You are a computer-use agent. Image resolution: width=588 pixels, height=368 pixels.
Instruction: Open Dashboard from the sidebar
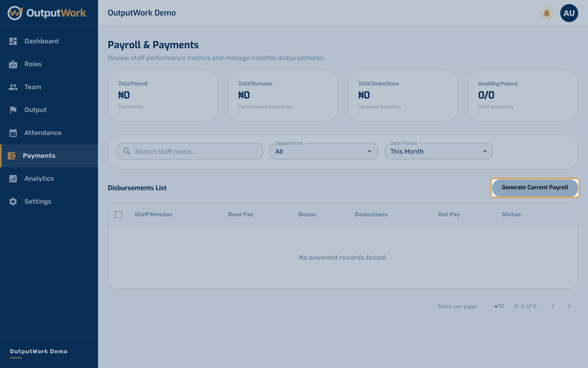pyautogui.click(x=49, y=41)
